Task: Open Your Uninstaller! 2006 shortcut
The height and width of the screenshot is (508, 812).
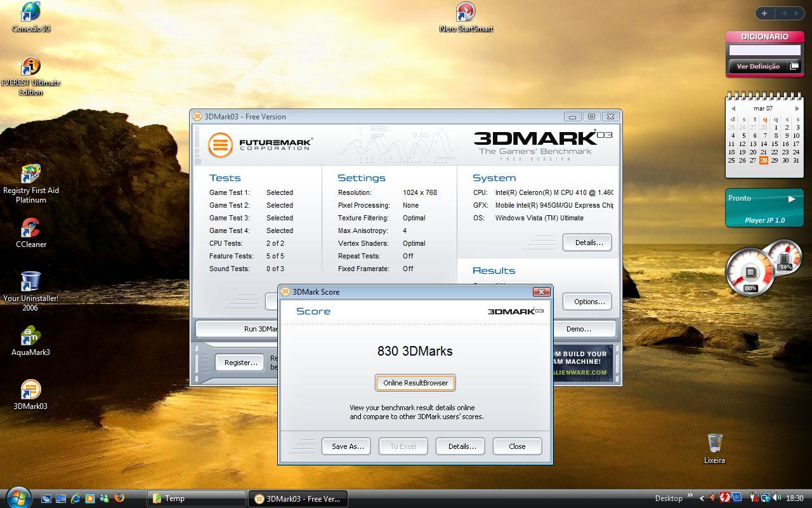Action: 30,292
